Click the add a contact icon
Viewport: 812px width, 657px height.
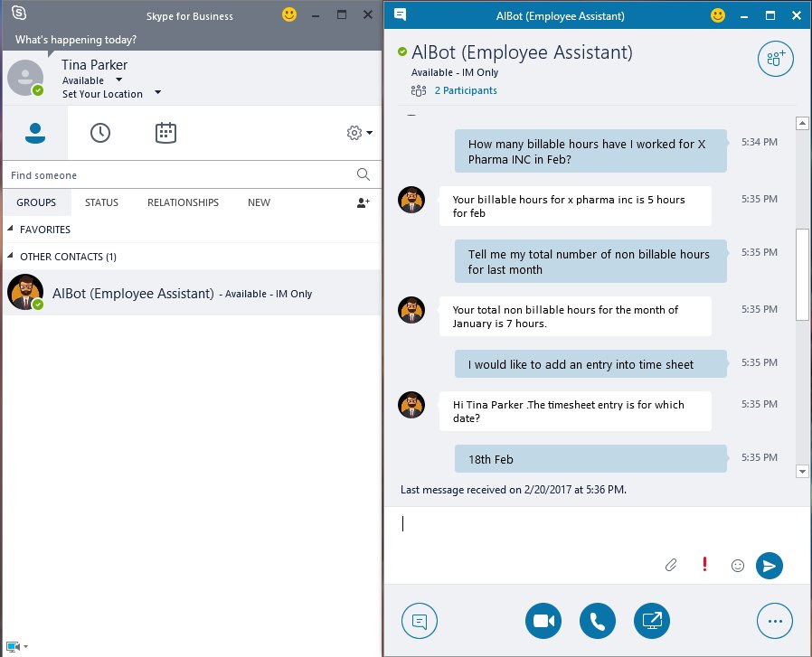pos(363,202)
